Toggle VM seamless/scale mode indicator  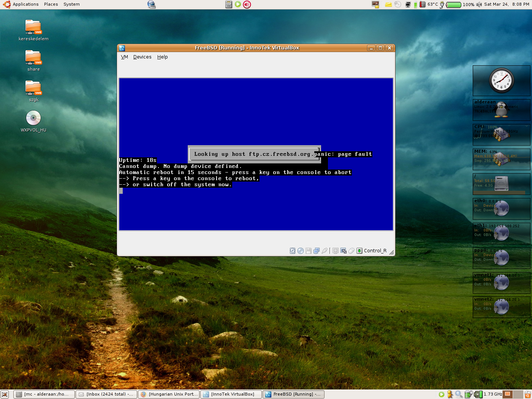[344, 251]
